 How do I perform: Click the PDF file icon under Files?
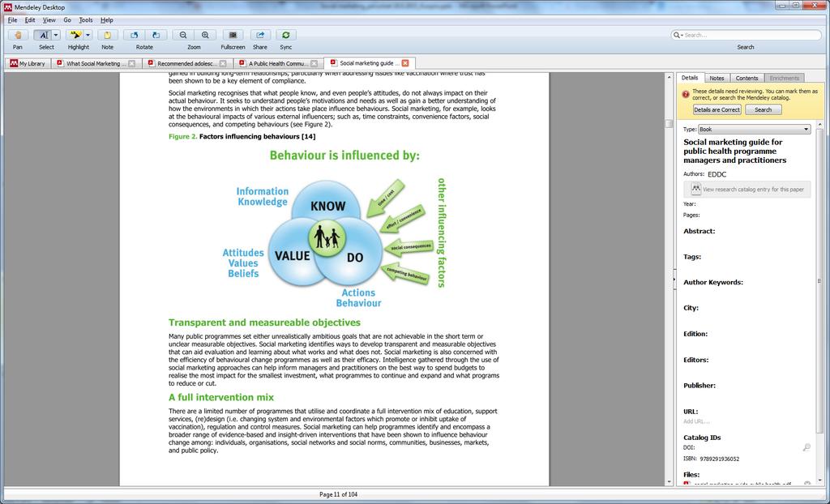[687, 484]
